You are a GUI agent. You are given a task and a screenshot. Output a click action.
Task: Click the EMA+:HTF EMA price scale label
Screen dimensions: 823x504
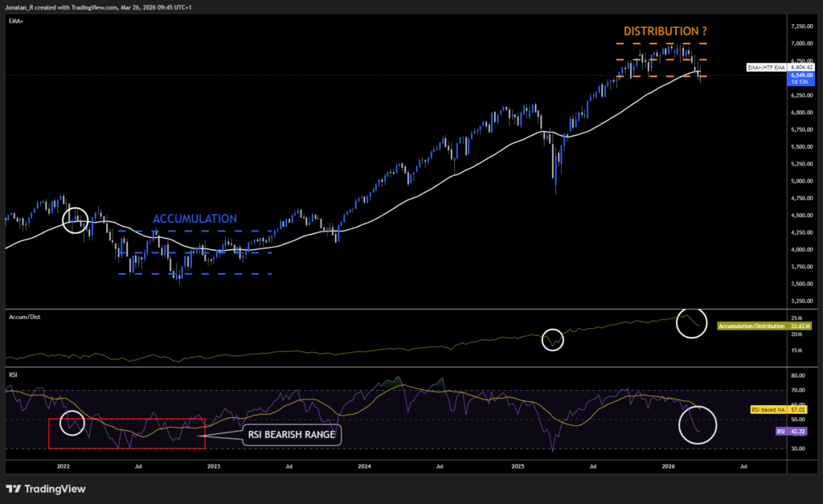point(768,68)
